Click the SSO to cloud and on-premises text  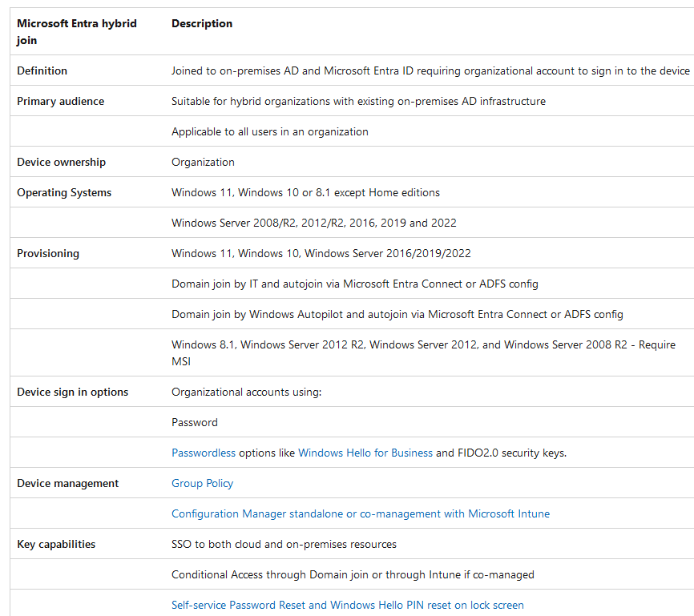pyautogui.click(x=284, y=544)
